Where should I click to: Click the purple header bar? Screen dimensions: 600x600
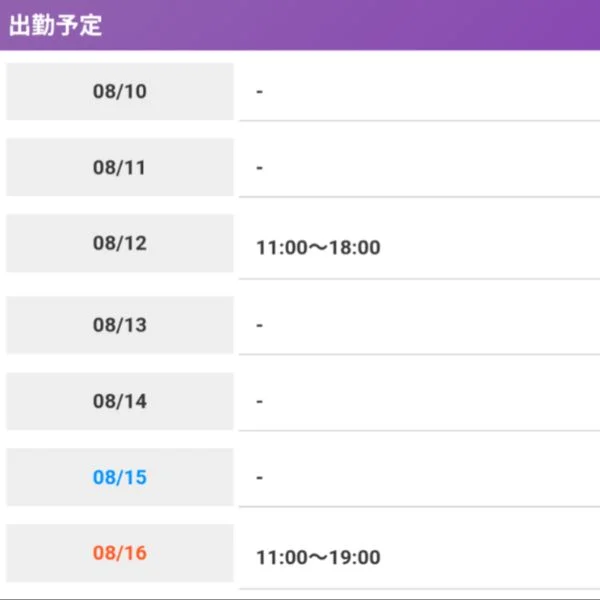coord(300,25)
